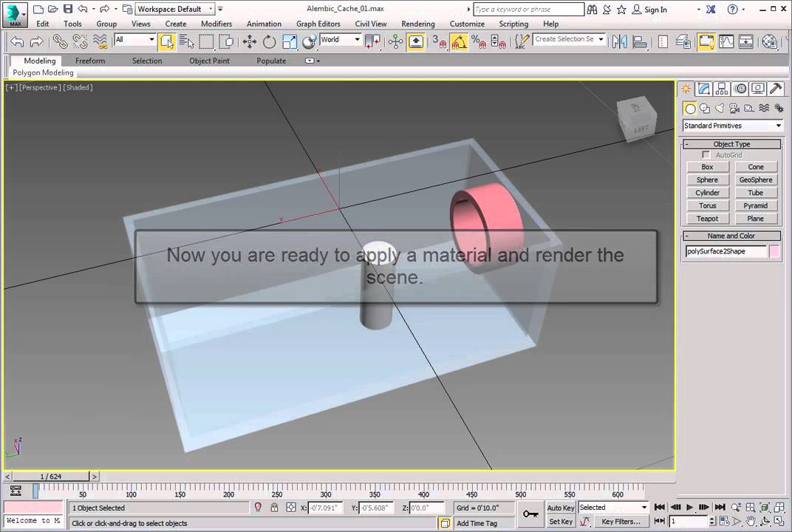Expand the ribbon options dropdown after Populate
The image size is (792, 532).
[313, 61]
